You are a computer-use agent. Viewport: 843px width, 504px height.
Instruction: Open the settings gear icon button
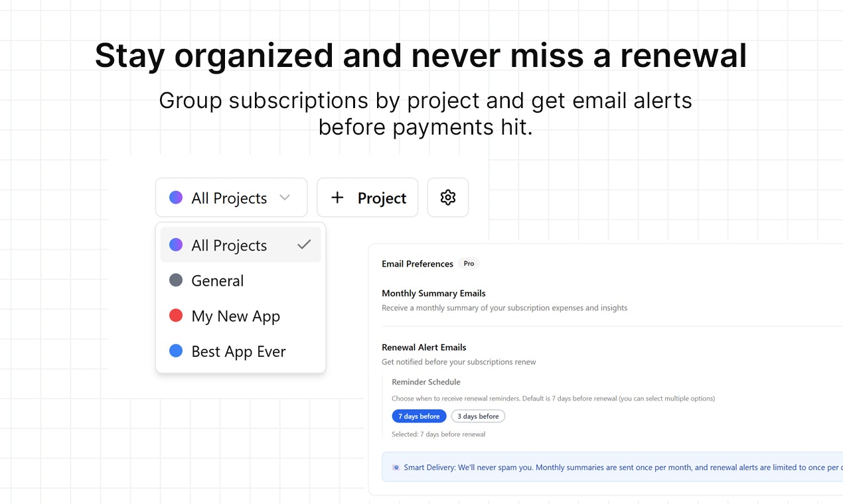point(448,198)
